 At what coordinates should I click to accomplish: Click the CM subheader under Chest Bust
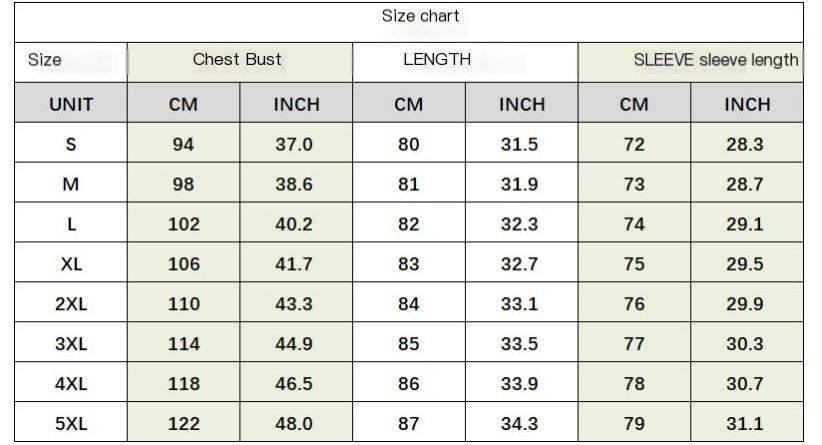[183, 104]
